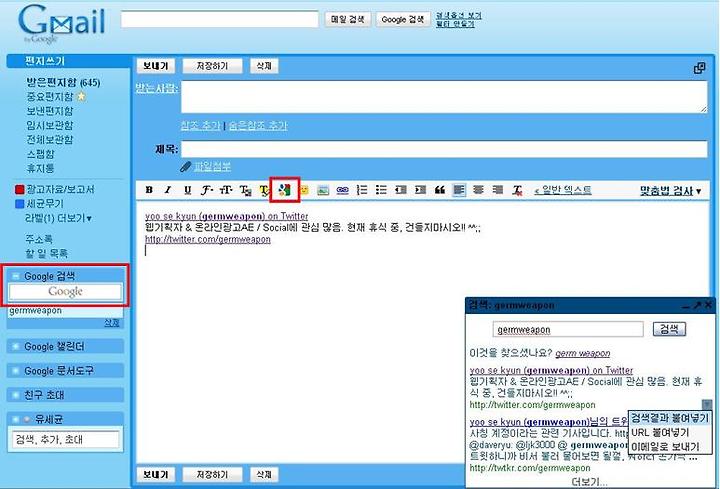The height and width of the screenshot is (489, 720).
Task: Toggle bold formatting in the compose toolbar
Action: coord(149,190)
